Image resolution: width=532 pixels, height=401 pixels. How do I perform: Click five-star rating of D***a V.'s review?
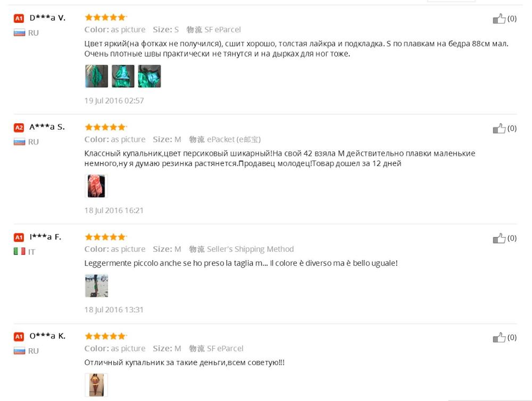point(105,18)
